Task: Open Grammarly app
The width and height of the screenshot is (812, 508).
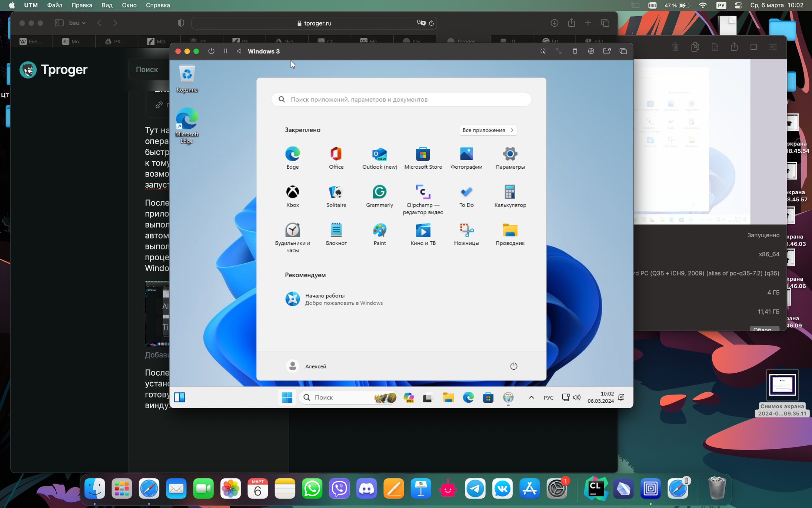Action: 379,196
